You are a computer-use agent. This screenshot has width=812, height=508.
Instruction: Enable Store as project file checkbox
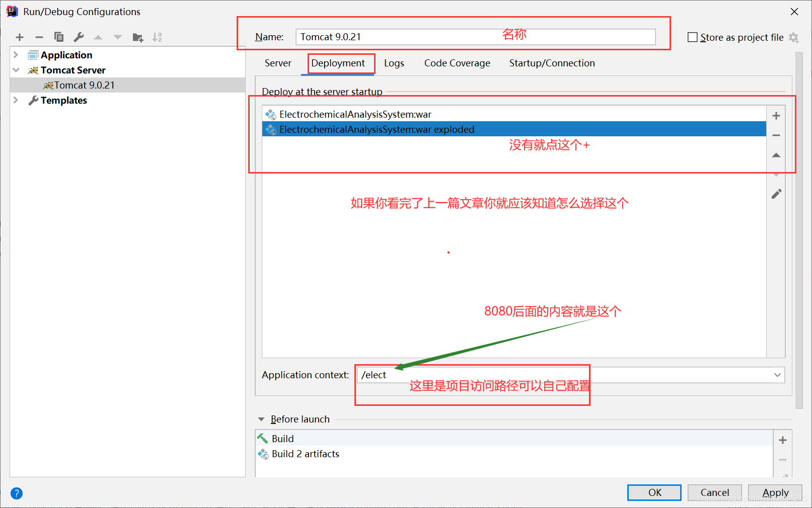click(x=693, y=37)
